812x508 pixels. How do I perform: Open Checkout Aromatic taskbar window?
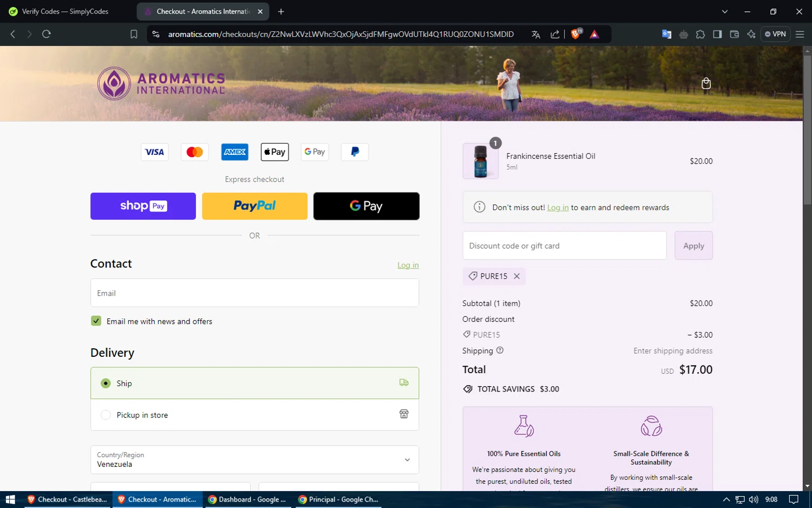pos(158,499)
